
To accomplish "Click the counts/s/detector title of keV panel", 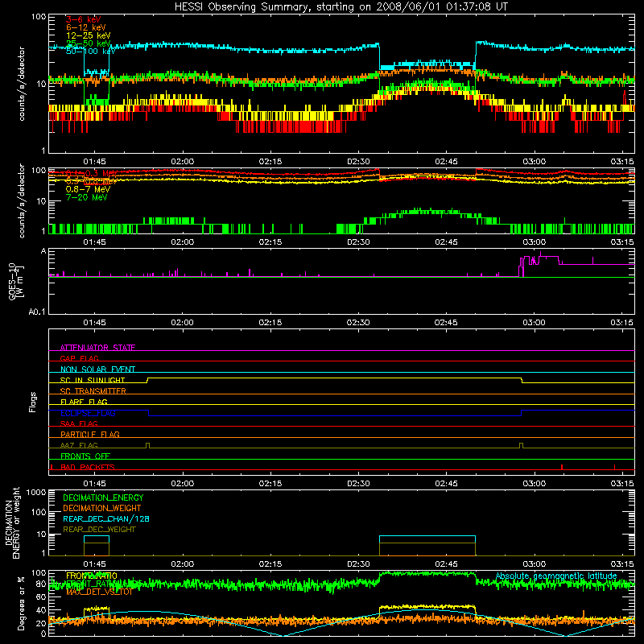I will pyautogui.click(x=22, y=84).
